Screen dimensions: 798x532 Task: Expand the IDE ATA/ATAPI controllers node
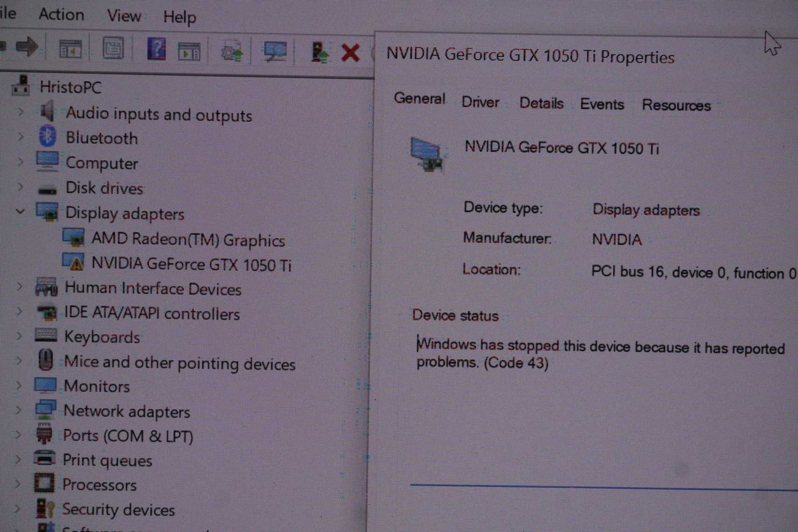19,311
